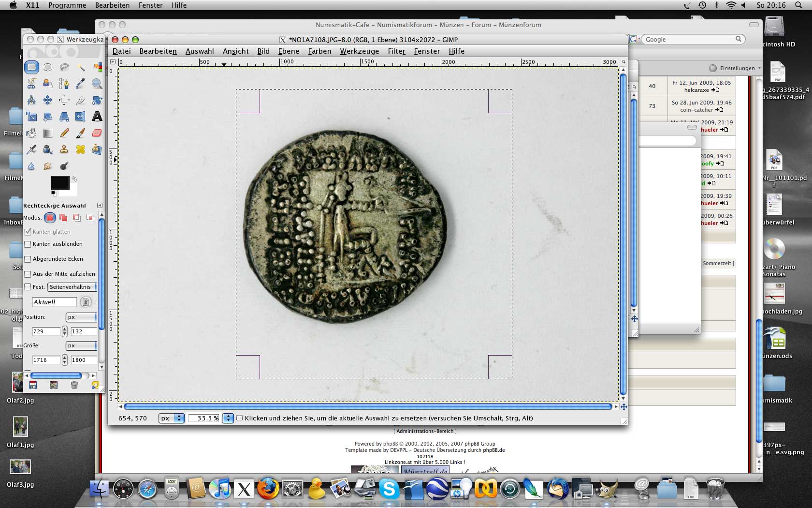Image resolution: width=812 pixels, height=508 pixels.
Task: Select the Heal tool
Action: point(80,149)
